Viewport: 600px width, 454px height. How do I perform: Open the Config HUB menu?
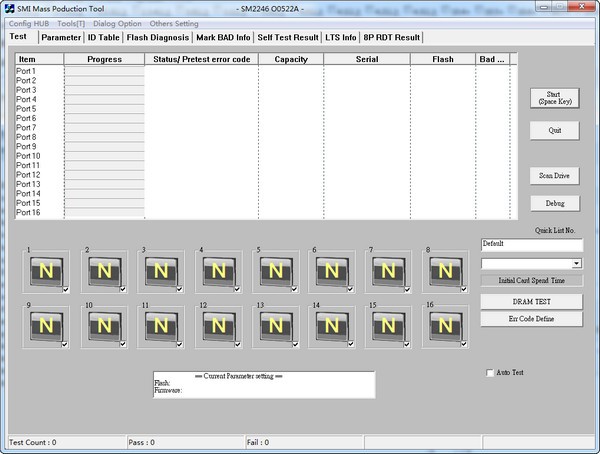[x=29, y=24]
